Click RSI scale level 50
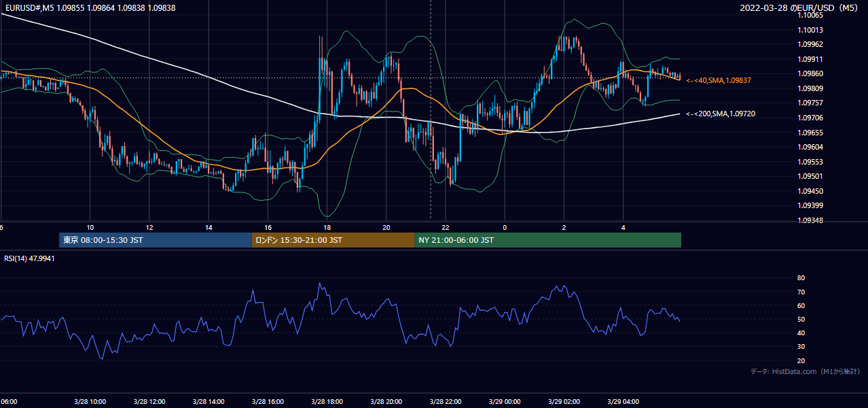The height and width of the screenshot is (408, 868). (x=801, y=319)
